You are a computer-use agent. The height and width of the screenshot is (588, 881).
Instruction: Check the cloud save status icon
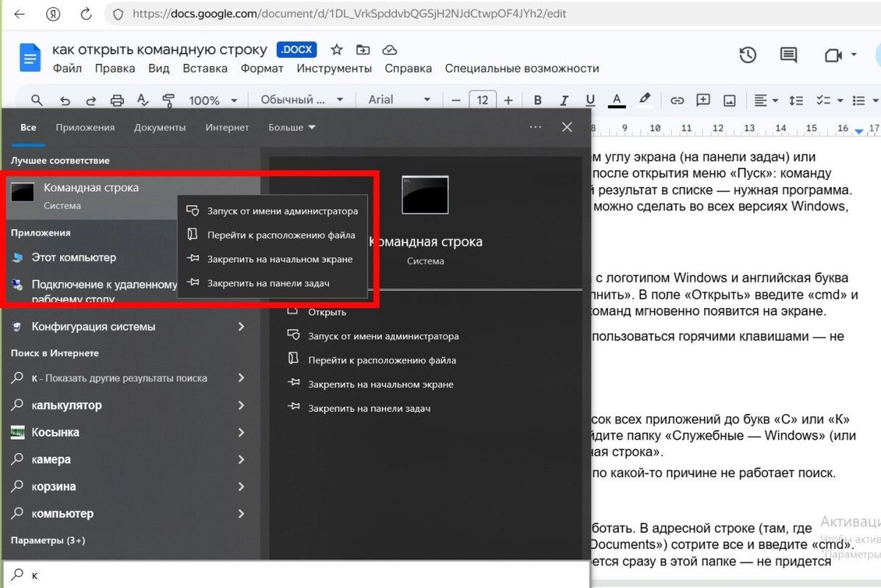[x=391, y=50]
